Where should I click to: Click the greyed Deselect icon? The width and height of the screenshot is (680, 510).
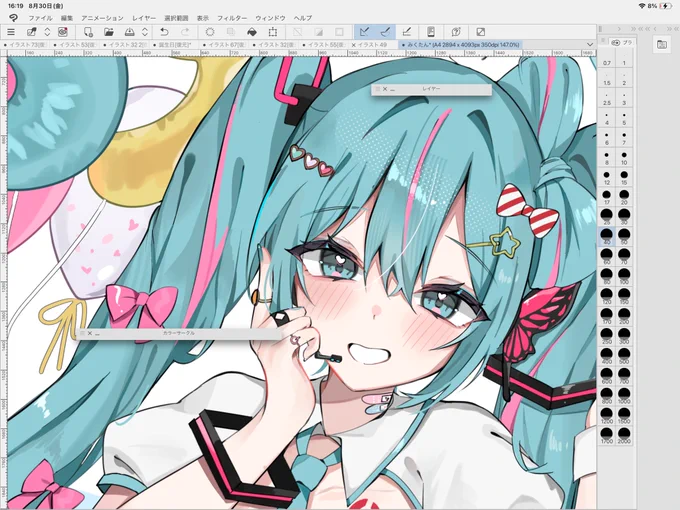pyautogui.click(x=298, y=32)
